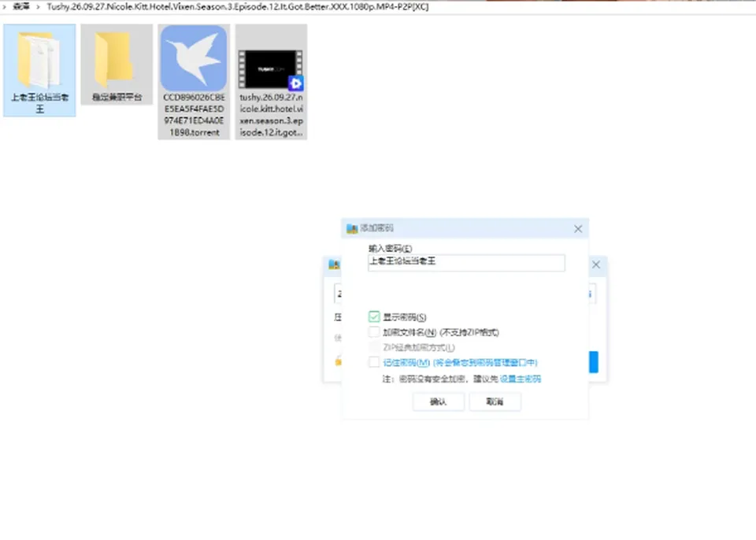Open the 设置主密码 link

click(x=521, y=379)
